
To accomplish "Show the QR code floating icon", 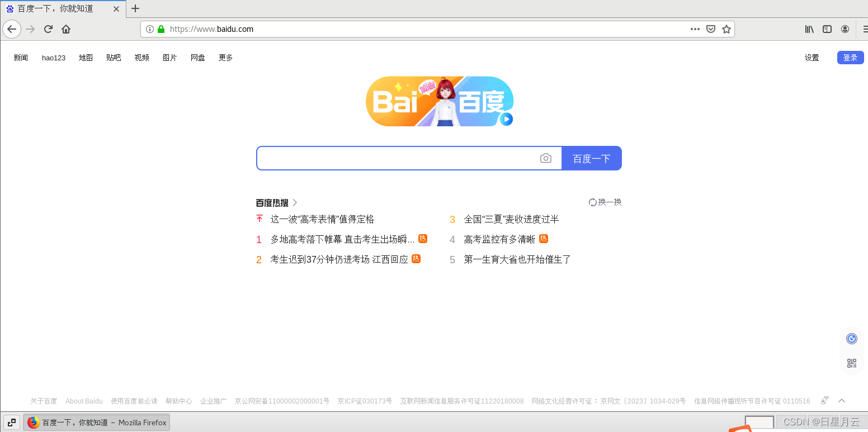I will click(x=852, y=363).
